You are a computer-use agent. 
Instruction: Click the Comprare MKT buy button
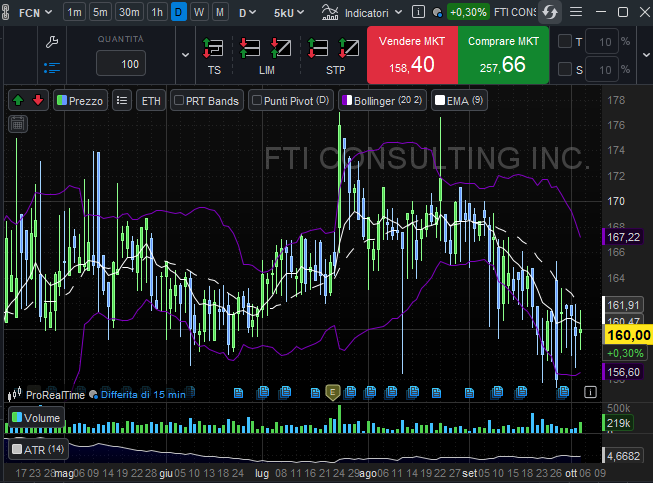pos(503,55)
